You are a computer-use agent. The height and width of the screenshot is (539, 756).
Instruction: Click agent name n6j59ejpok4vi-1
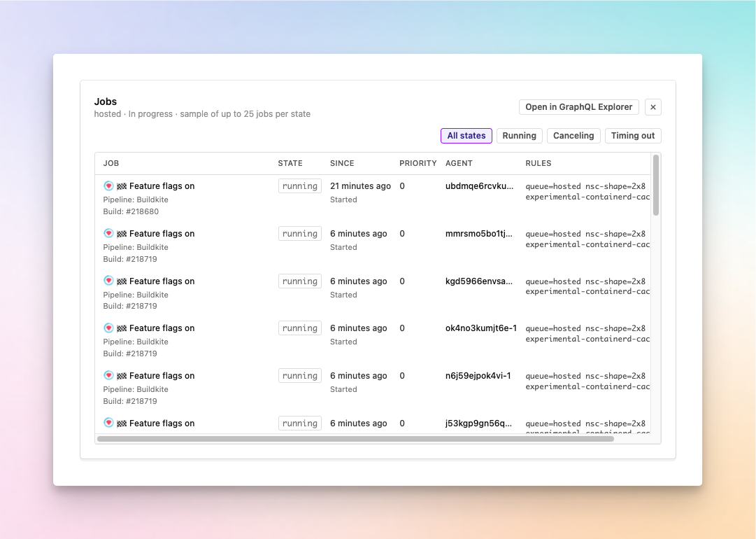[478, 375]
